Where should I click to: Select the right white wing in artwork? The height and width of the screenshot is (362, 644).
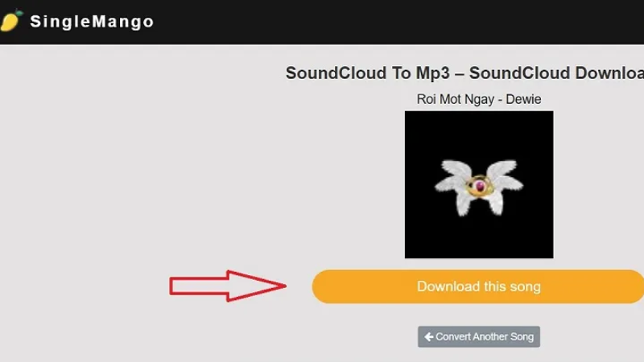coord(503,187)
